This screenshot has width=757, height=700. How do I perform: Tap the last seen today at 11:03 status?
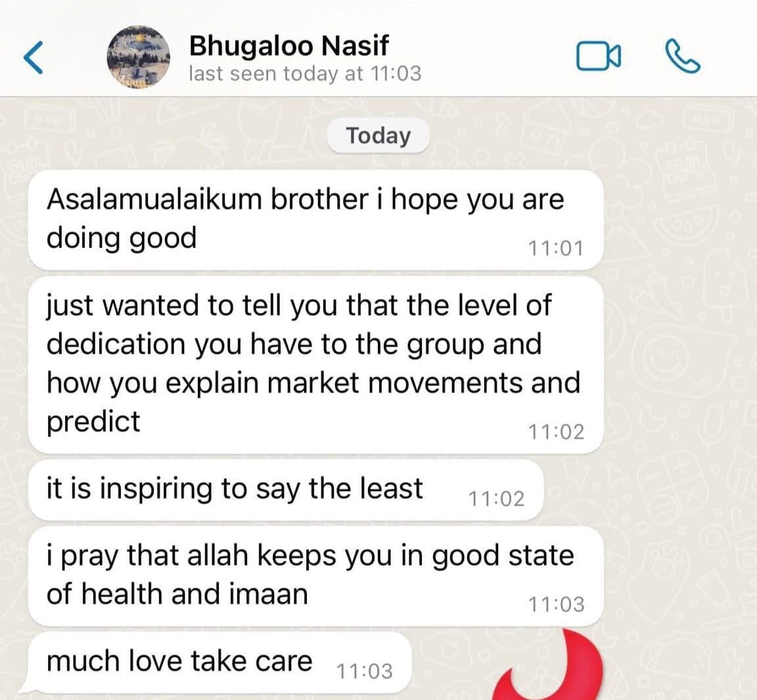tap(305, 74)
